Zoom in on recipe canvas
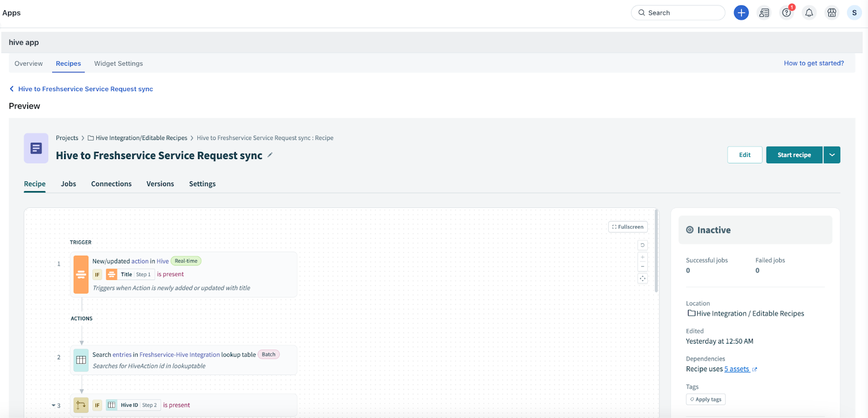The height and width of the screenshot is (418, 868). [x=642, y=257]
